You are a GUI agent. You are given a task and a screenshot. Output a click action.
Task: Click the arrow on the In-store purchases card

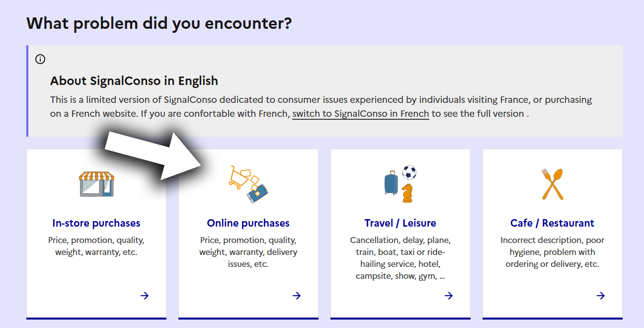pos(145,296)
